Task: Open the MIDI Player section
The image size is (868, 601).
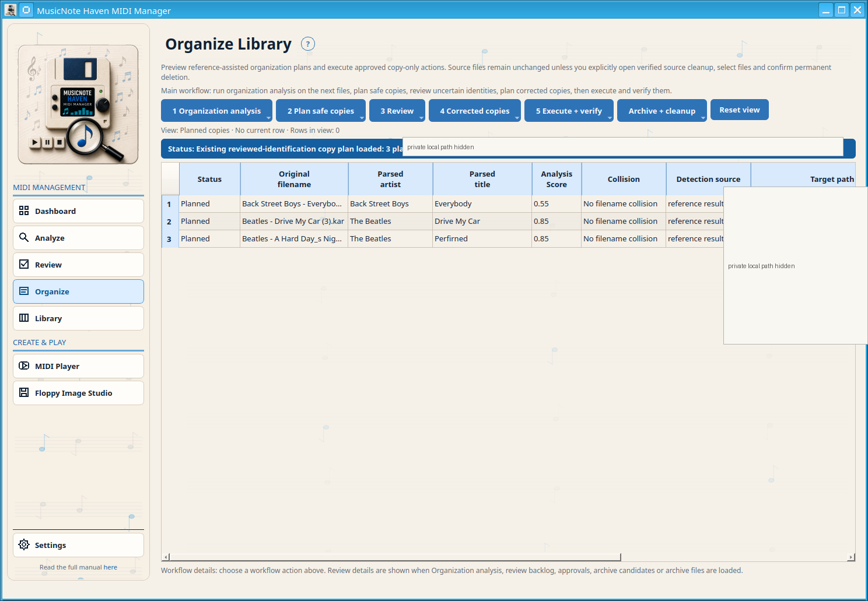Action: tap(78, 366)
